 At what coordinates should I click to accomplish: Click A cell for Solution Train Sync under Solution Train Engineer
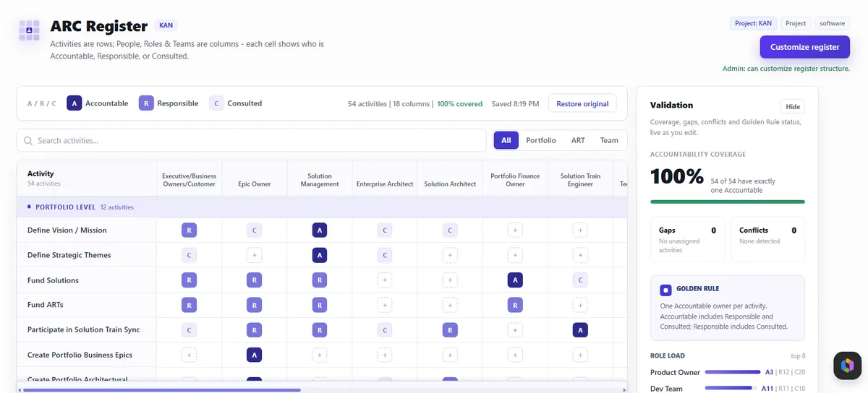tap(580, 330)
